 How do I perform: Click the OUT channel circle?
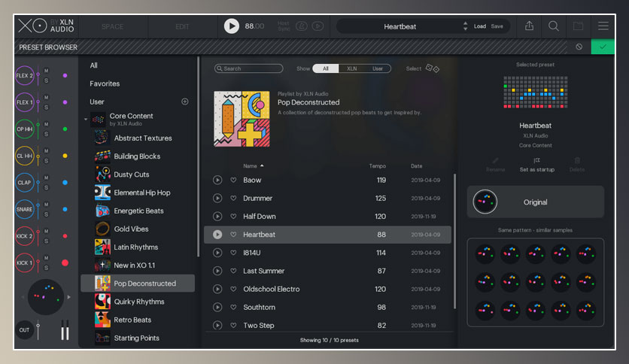point(25,330)
